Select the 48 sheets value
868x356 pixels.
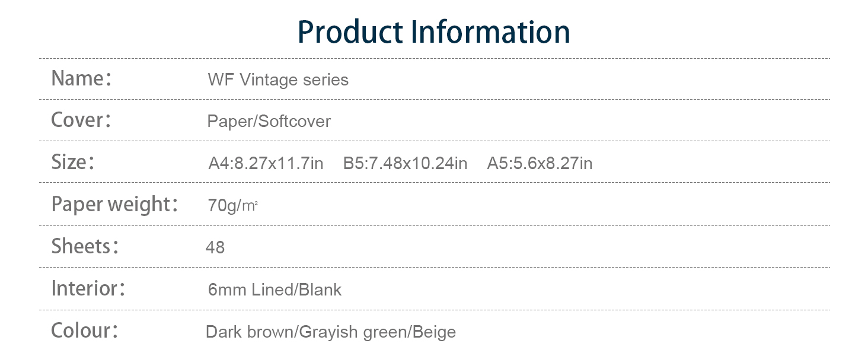[215, 247]
